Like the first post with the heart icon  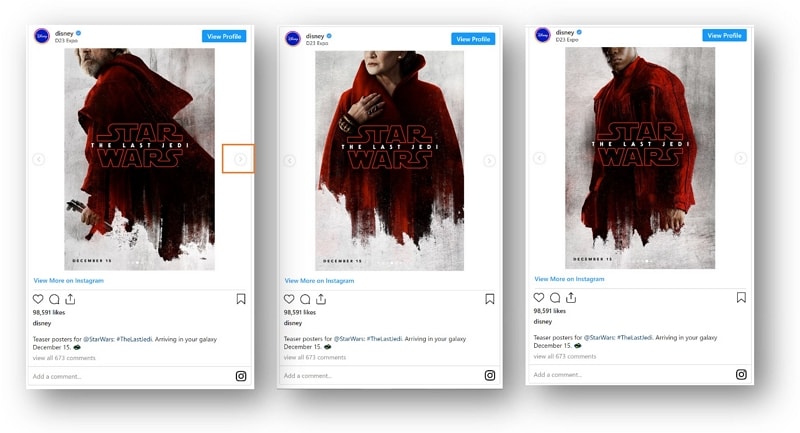[38, 299]
